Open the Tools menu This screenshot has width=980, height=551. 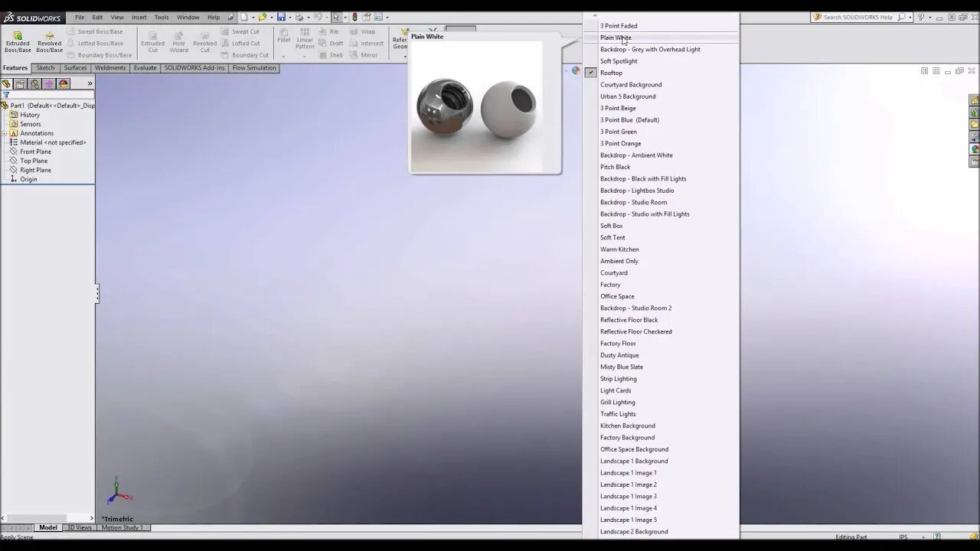coord(162,17)
